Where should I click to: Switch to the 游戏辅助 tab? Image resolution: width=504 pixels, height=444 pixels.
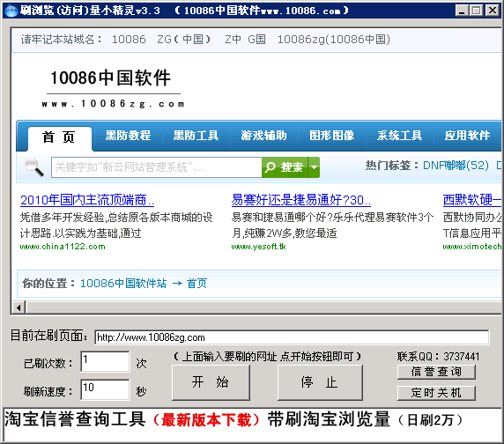click(x=263, y=136)
